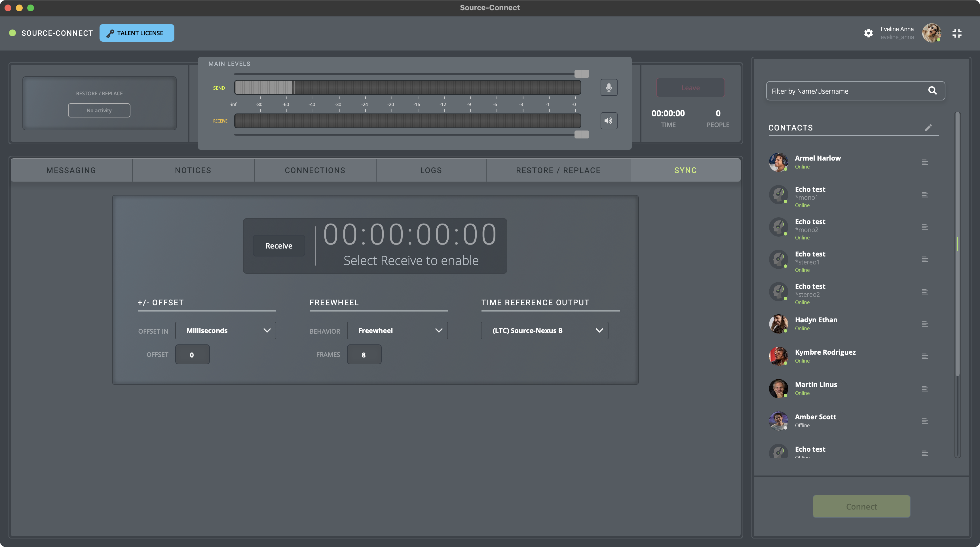Click the edit contacts pencil icon
The height and width of the screenshot is (547, 980).
928,127
